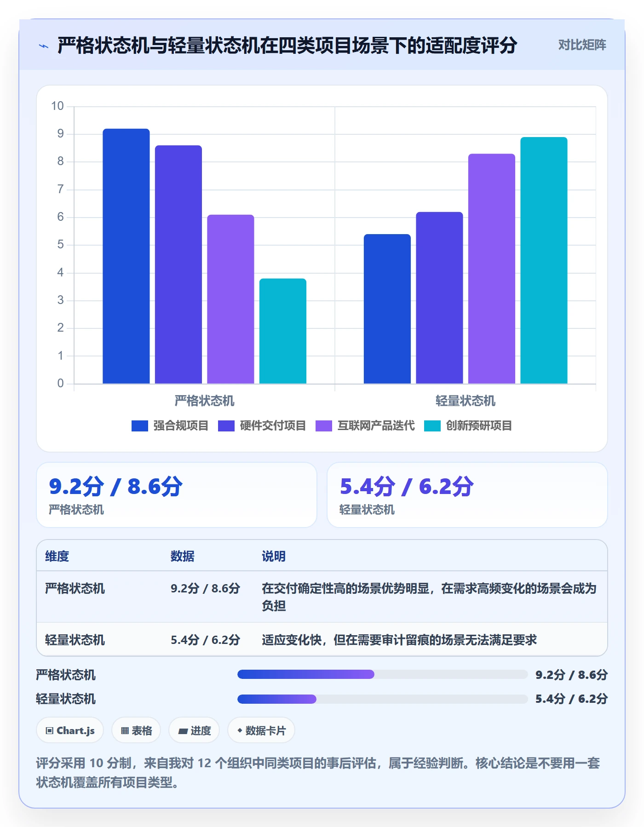Click the 轻量状态机 progress bar
The image size is (644, 827).
[x=382, y=699]
